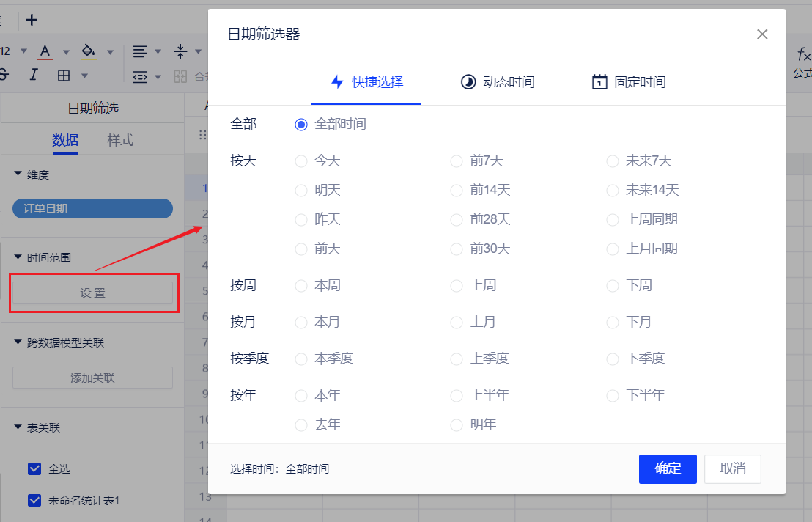Screen dimensions: 812x522
Task: Click the 取消 cancel button
Action: click(732, 469)
